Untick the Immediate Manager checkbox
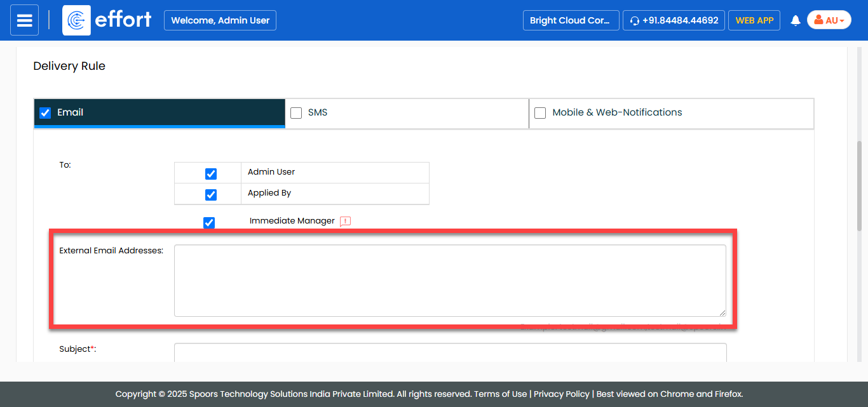This screenshot has height=407, width=868. pyautogui.click(x=209, y=223)
